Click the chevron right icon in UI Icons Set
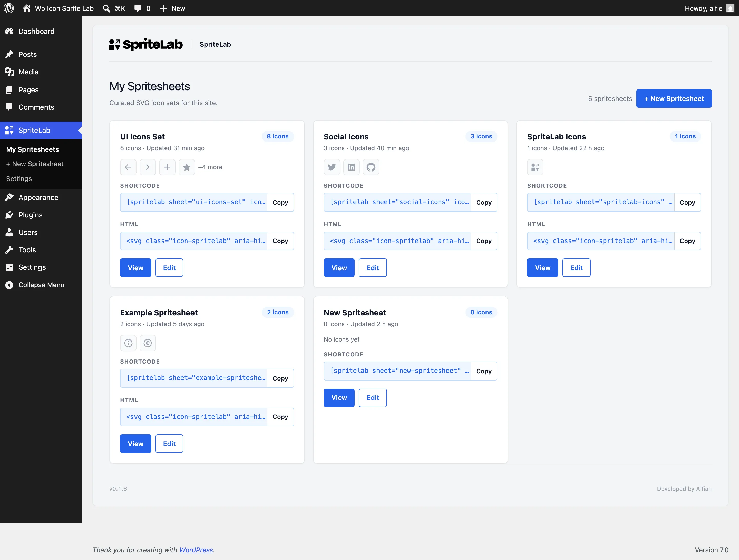This screenshot has width=739, height=560. (x=148, y=167)
